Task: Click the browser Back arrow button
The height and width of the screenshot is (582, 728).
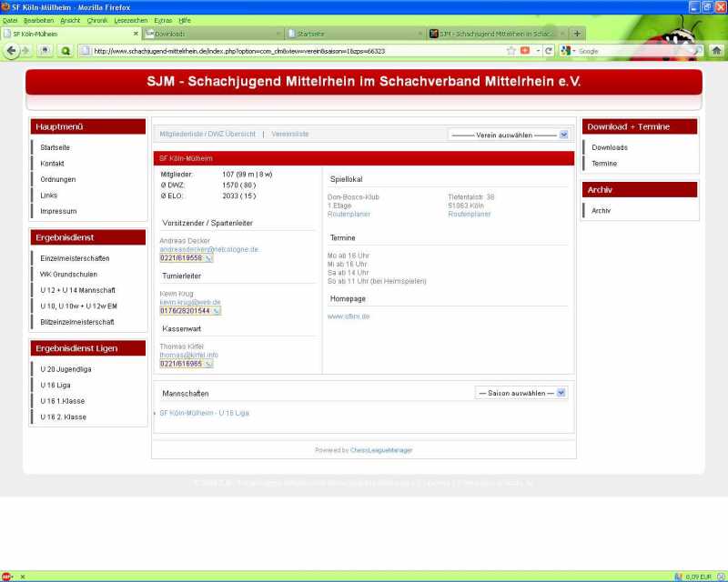Action: tap(12, 51)
